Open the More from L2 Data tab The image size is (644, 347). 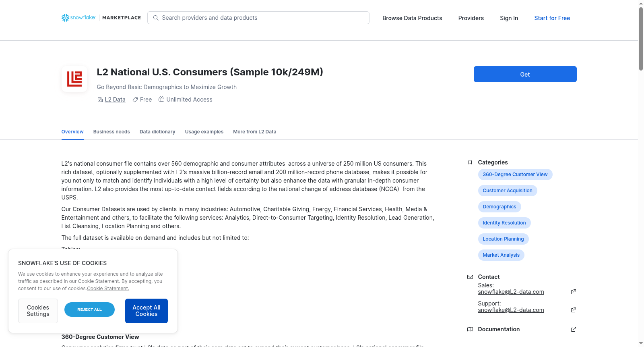coord(255,132)
